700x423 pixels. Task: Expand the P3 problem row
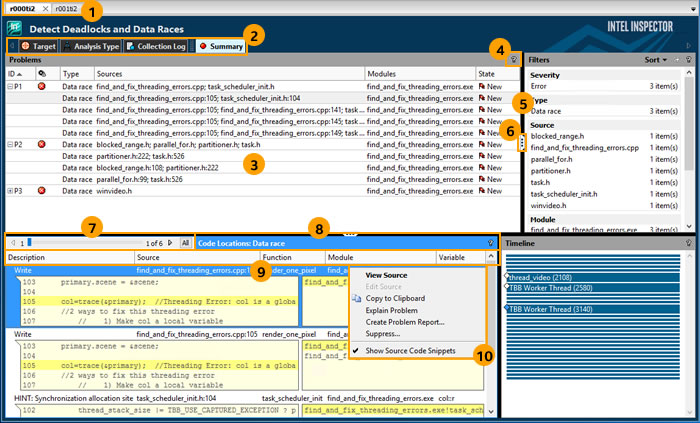11,190
